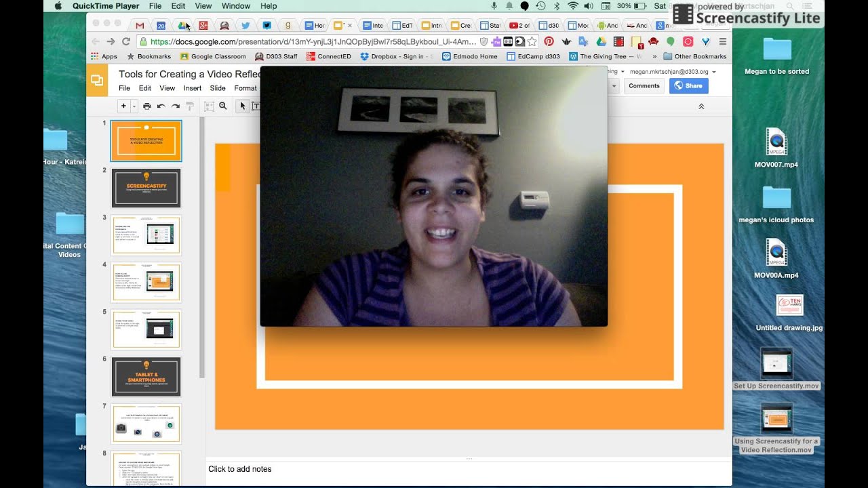Open the Slides Insert menu
This screenshot has width=868, height=488.
tap(193, 88)
